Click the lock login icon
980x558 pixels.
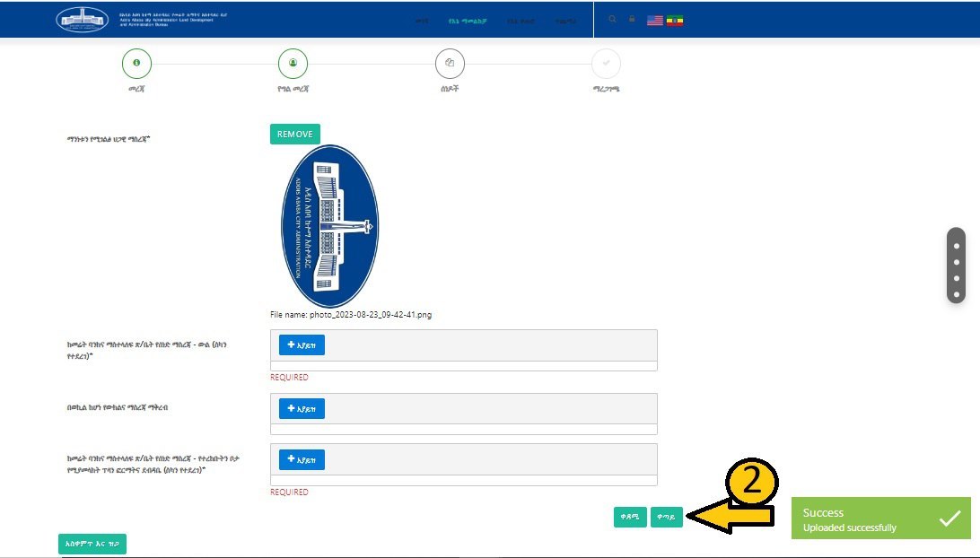point(632,20)
